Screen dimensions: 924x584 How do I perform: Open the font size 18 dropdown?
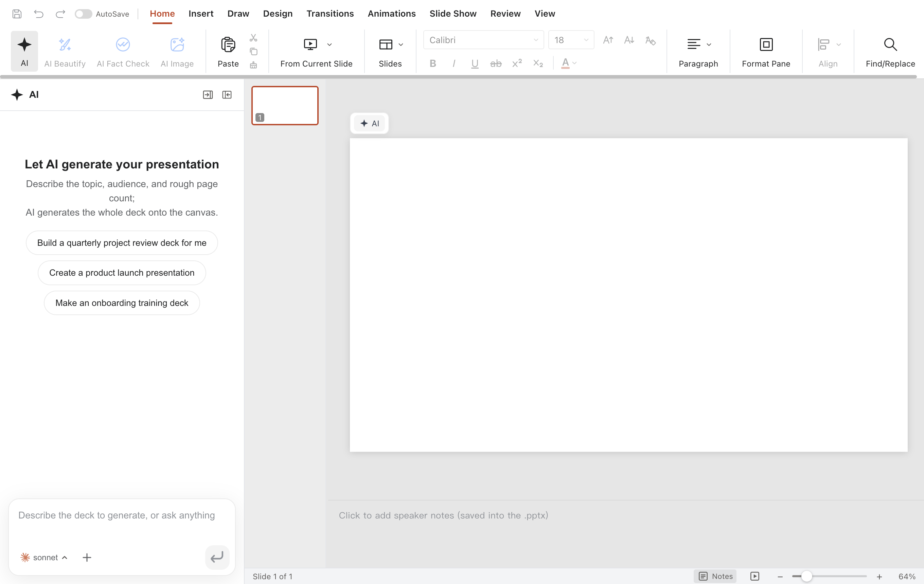click(571, 40)
